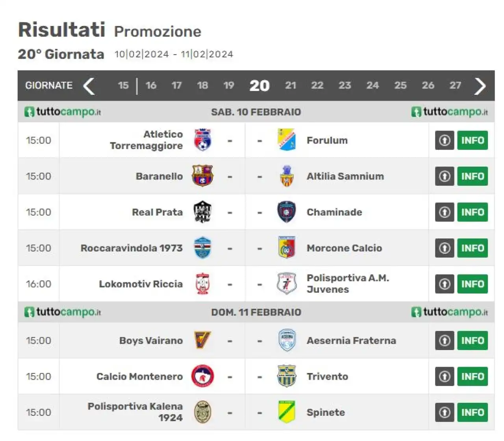Click the Aesernia Fraterna badge
504x441 pixels.
286,340
